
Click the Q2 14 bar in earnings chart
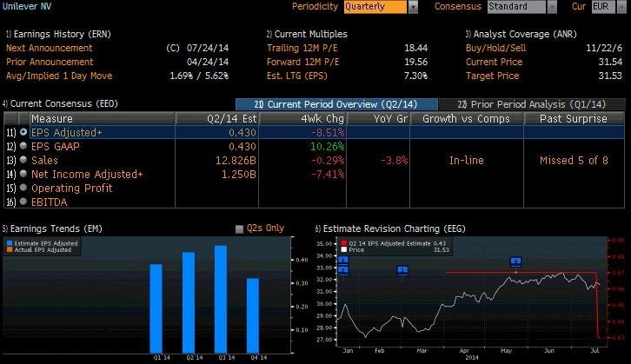[189, 302]
